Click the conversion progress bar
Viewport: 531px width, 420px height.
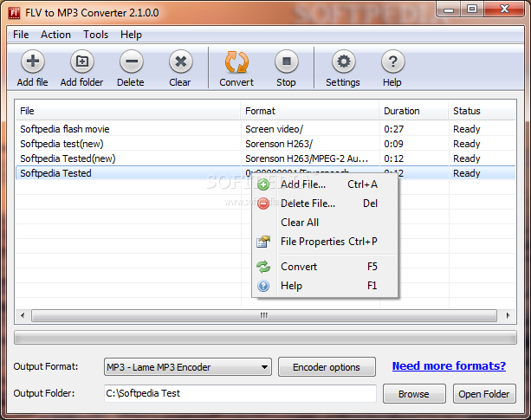[265, 338]
